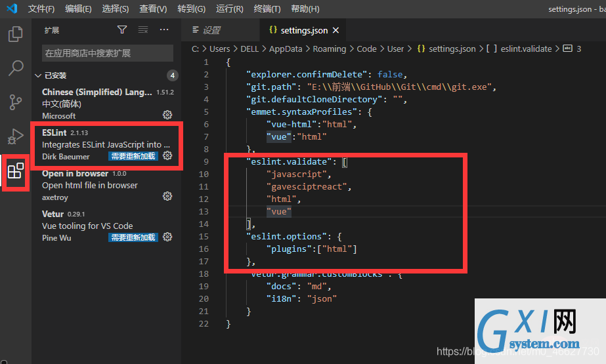This screenshot has width=606, height=364.
Task: Click "emmet.syntaxProfiles" key text
Action: coord(302,111)
